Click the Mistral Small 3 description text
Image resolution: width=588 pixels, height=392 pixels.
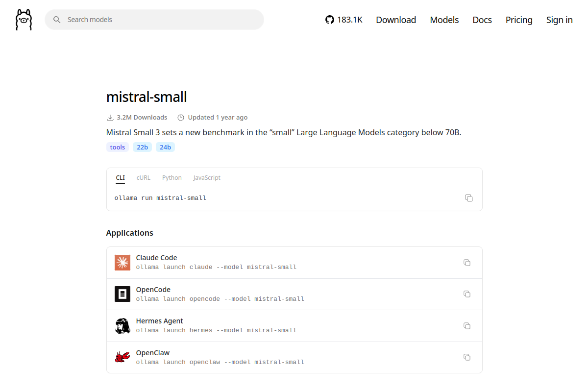(x=284, y=133)
